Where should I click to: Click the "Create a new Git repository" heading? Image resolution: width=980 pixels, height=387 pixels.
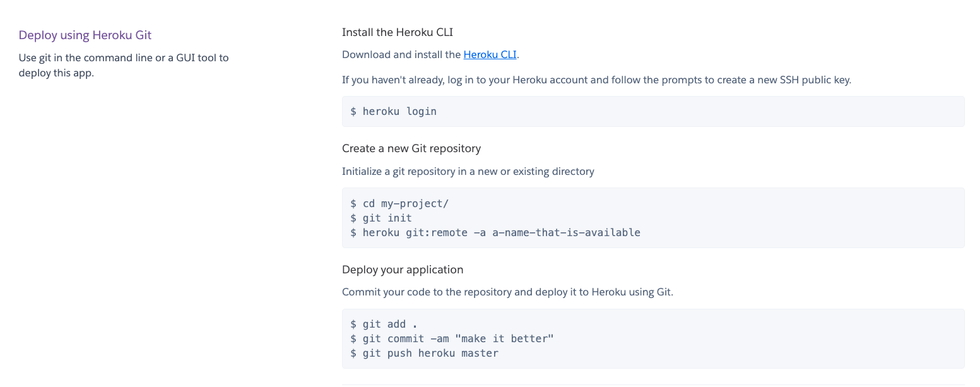(411, 148)
